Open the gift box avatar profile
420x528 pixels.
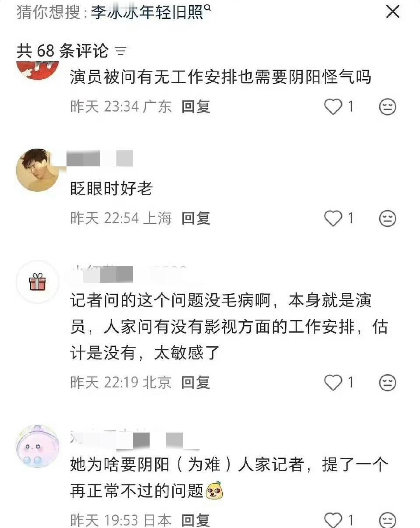pyautogui.click(x=37, y=282)
